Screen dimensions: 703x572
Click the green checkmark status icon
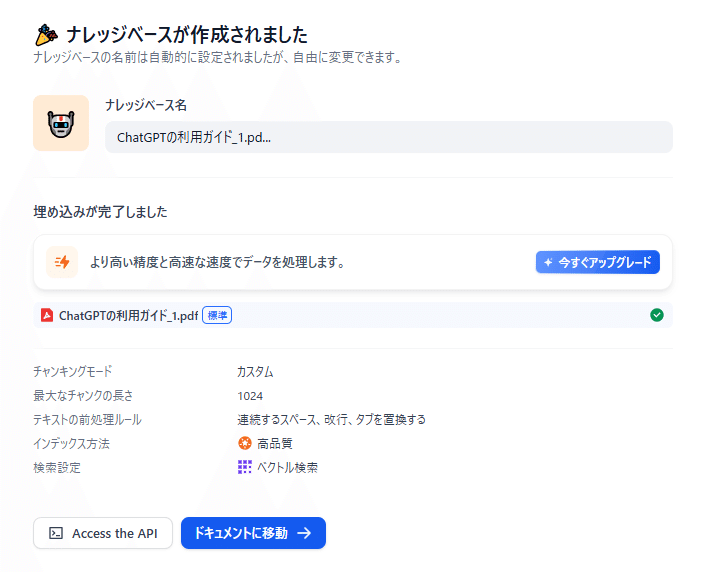click(657, 315)
